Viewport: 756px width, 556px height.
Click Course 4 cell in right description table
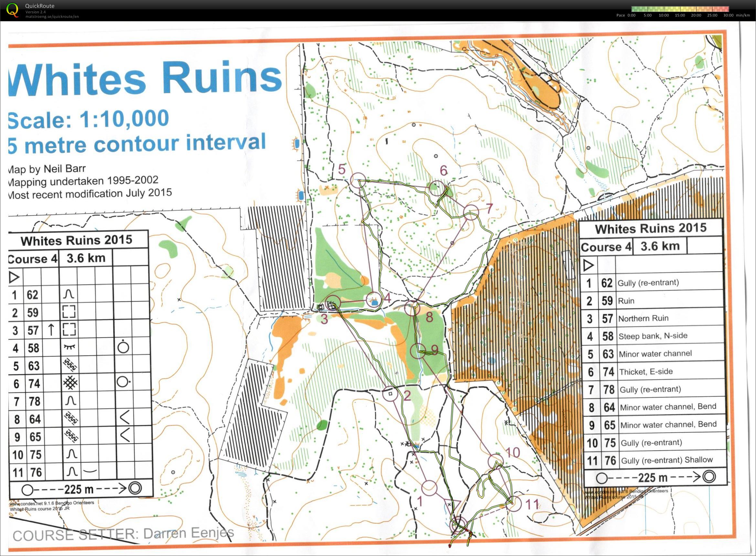606,247
